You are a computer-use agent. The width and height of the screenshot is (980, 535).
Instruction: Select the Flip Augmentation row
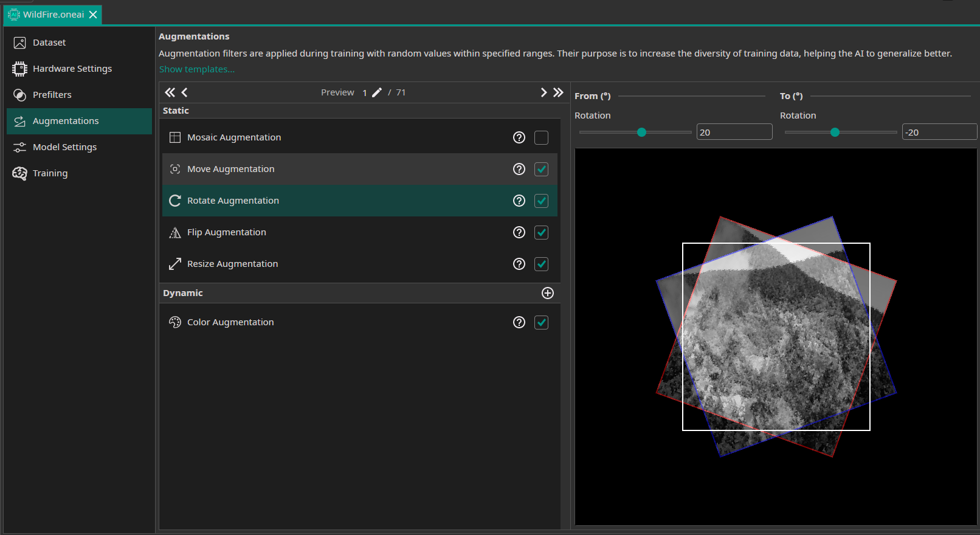tap(226, 232)
